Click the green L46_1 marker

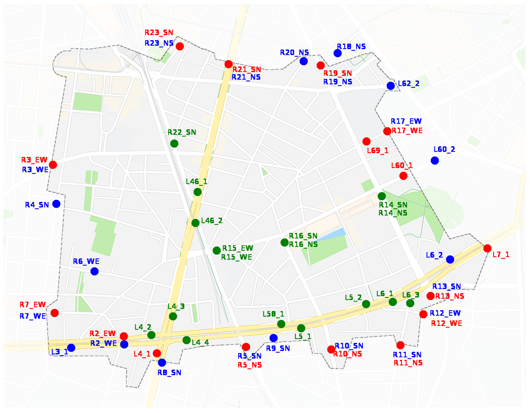(198, 192)
